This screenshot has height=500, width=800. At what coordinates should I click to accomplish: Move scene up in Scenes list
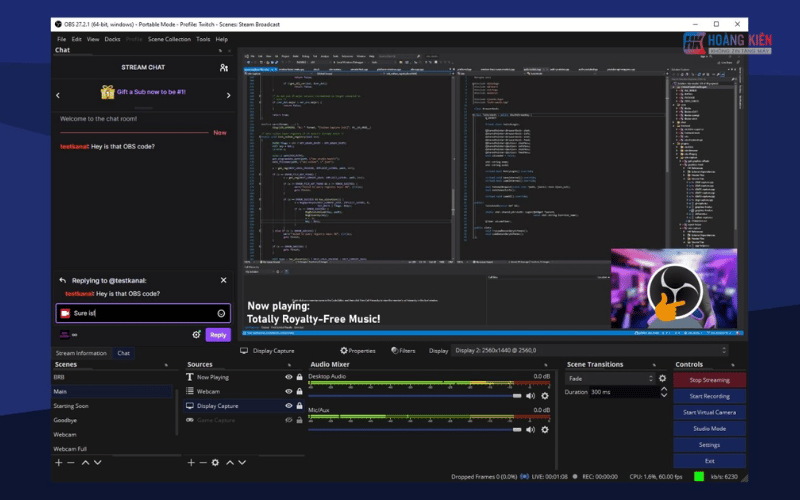[x=85, y=462]
